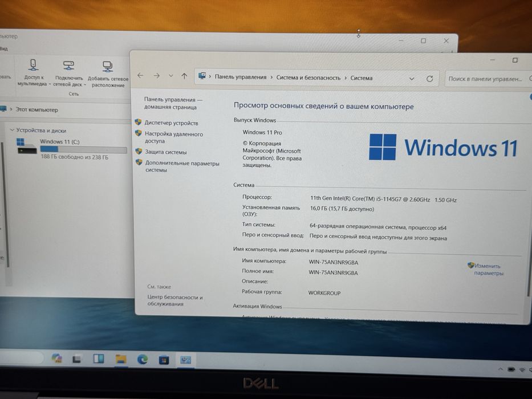Open the 'Вид' tab in Explorer window
This screenshot has height=399, width=532.
[x=3, y=48]
